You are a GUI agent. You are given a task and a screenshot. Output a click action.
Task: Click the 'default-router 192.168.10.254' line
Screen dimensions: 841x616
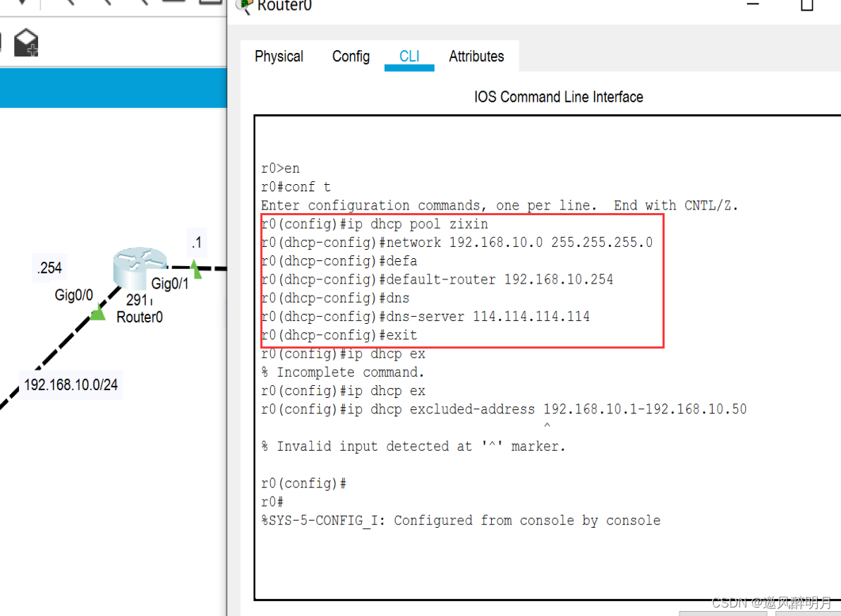point(437,279)
